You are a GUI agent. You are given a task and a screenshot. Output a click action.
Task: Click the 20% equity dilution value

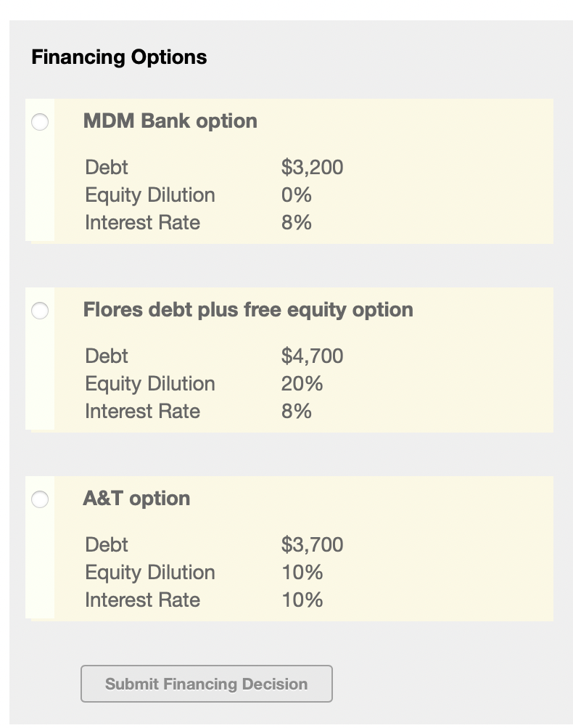(302, 384)
